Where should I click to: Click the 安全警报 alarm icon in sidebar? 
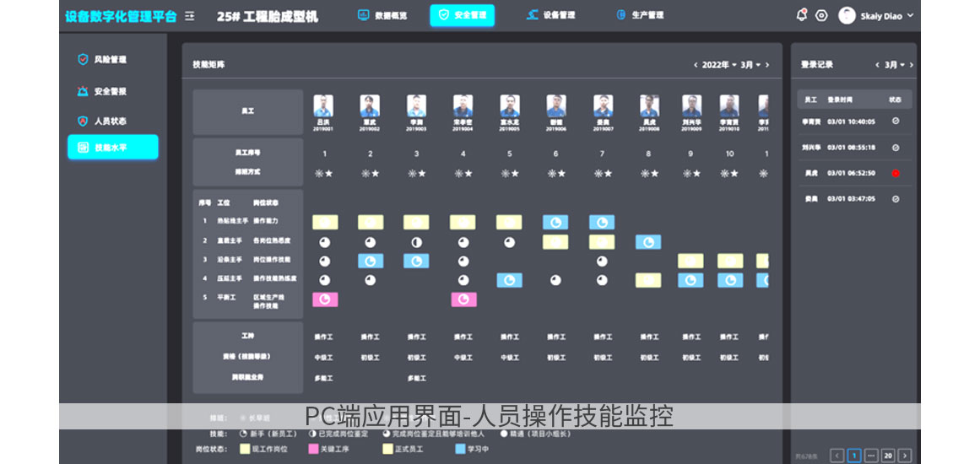pos(83,91)
